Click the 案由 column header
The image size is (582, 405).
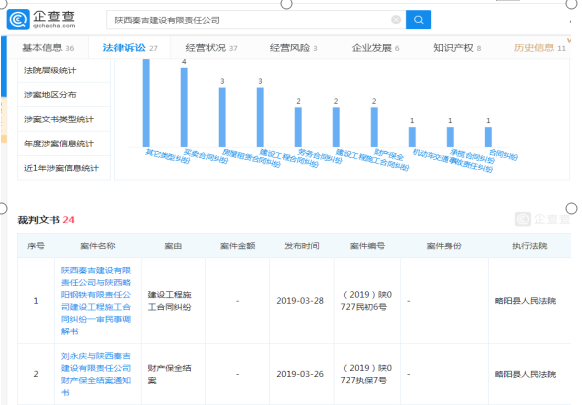click(173, 246)
